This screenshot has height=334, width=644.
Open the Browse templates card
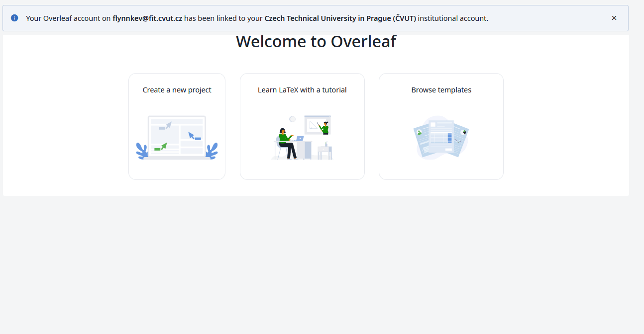pos(441,126)
